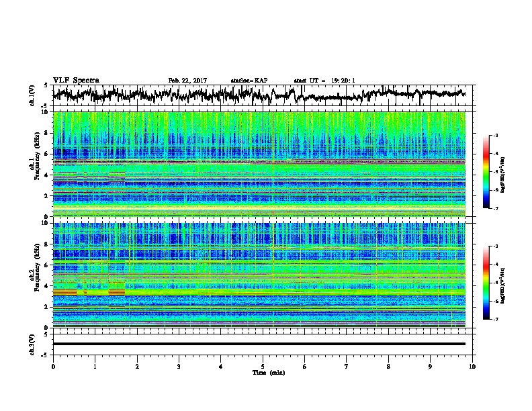Click the ch.1 voltage waveform trace panel
Screen dimensions: 532x411
tap(262, 95)
